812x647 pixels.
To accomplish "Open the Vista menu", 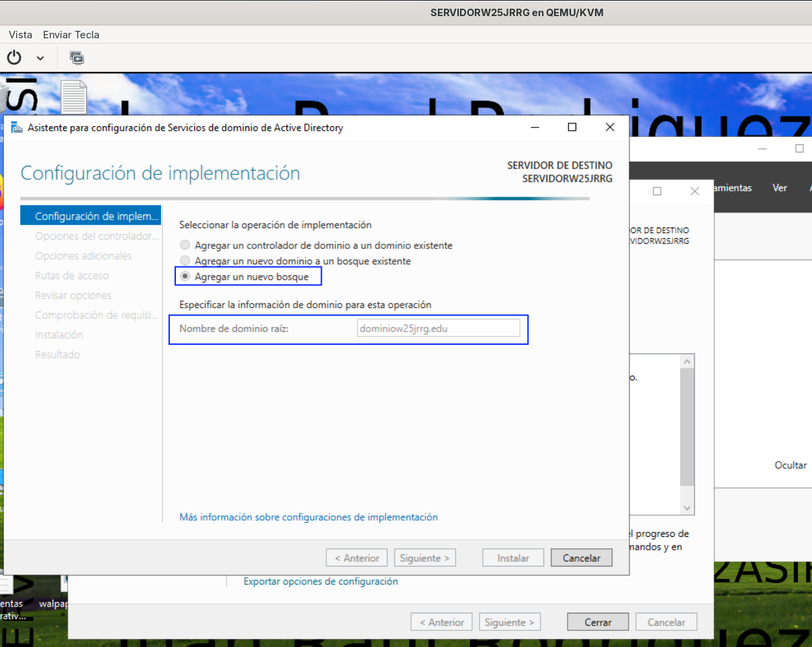I will pyautogui.click(x=20, y=34).
